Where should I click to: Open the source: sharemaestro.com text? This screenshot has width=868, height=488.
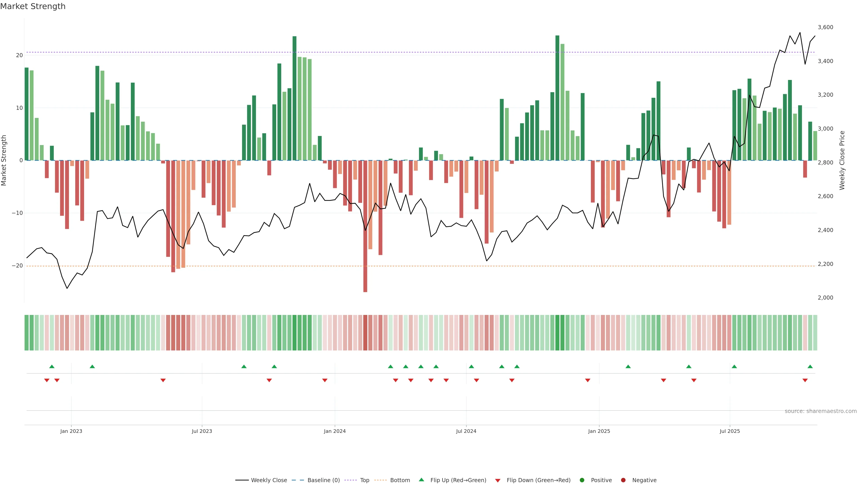tap(821, 411)
